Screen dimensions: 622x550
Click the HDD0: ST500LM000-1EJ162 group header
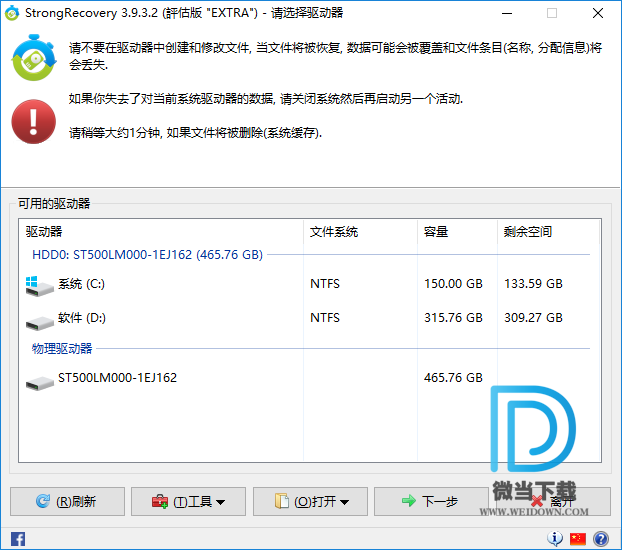(147, 255)
